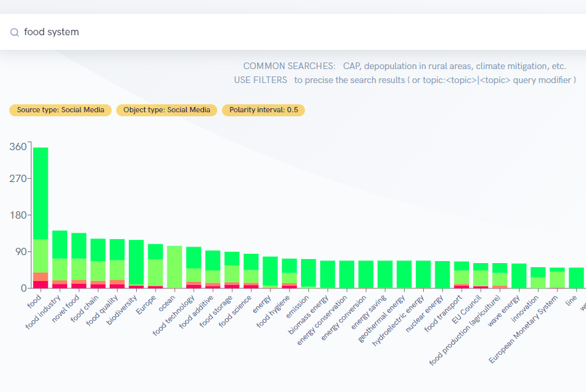
Task: Select the 'energy' bar in the chart
Action: pyautogui.click(x=270, y=271)
